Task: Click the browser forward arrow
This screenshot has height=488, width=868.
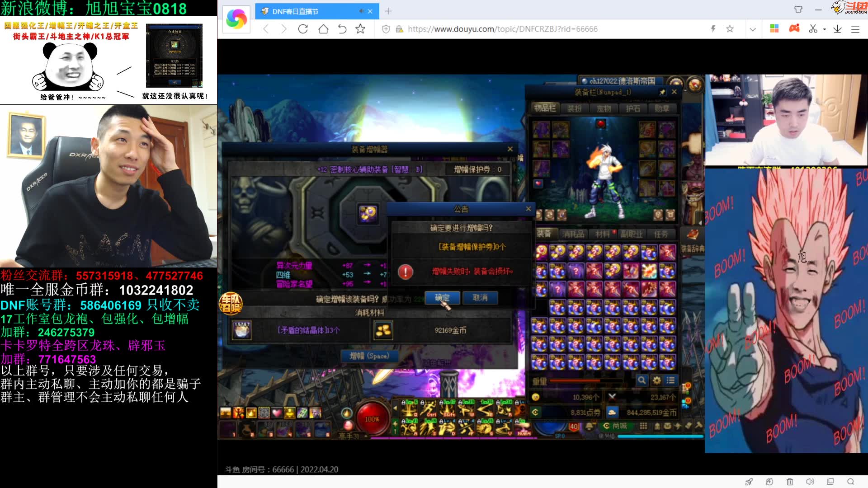Action: [x=284, y=29]
